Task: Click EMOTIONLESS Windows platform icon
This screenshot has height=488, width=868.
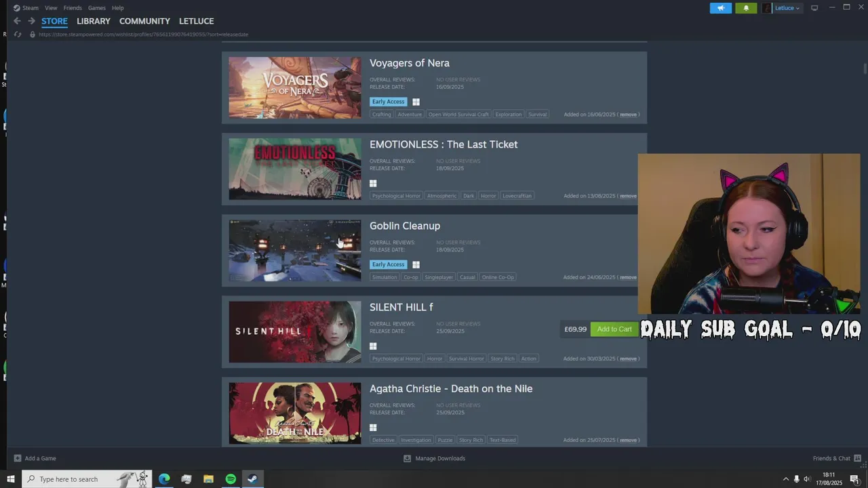Action: tap(373, 183)
